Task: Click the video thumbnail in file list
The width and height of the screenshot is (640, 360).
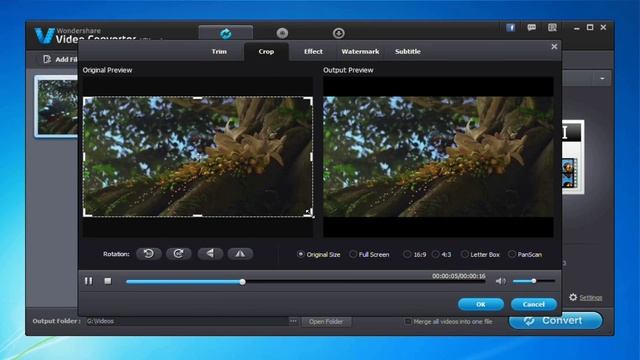Action: click(56, 107)
